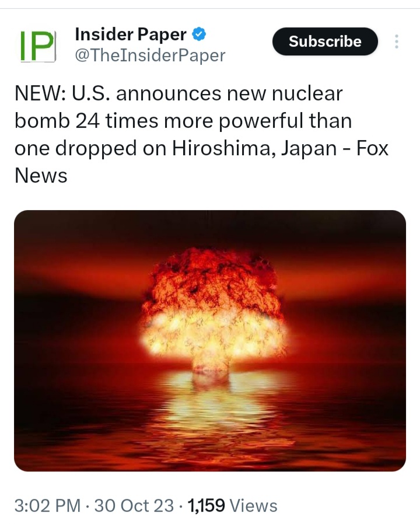
Task: View the 1,159 view count number
Action: [x=206, y=505]
